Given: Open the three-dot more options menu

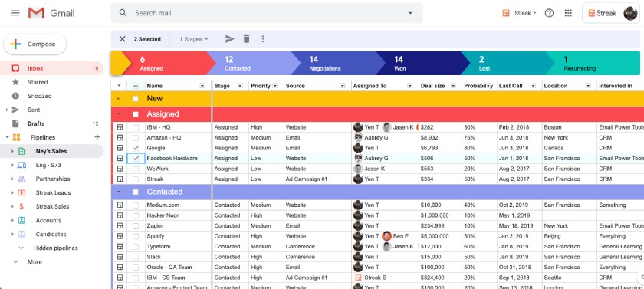Looking at the screenshot, I should click(263, 39).
